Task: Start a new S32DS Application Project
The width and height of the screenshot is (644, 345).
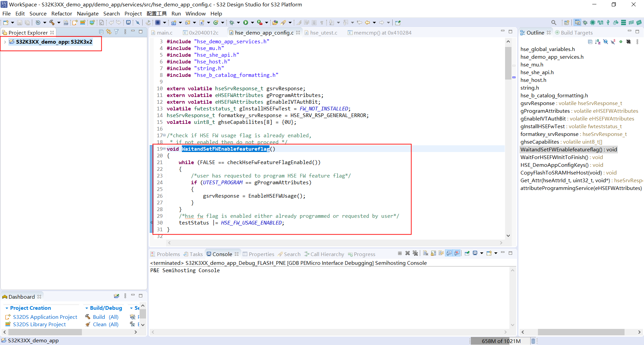Action: point(45,317)
